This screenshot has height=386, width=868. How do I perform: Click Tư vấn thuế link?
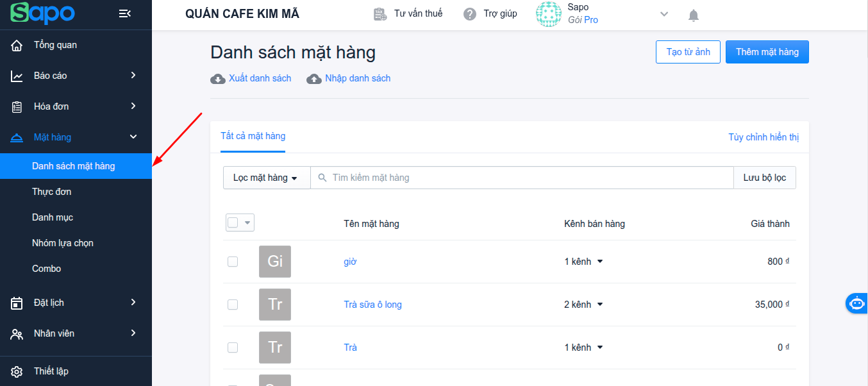418,13
